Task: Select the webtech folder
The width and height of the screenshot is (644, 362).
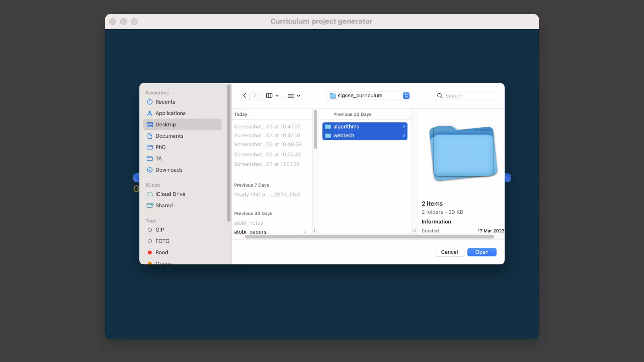Action: [344, 135]
